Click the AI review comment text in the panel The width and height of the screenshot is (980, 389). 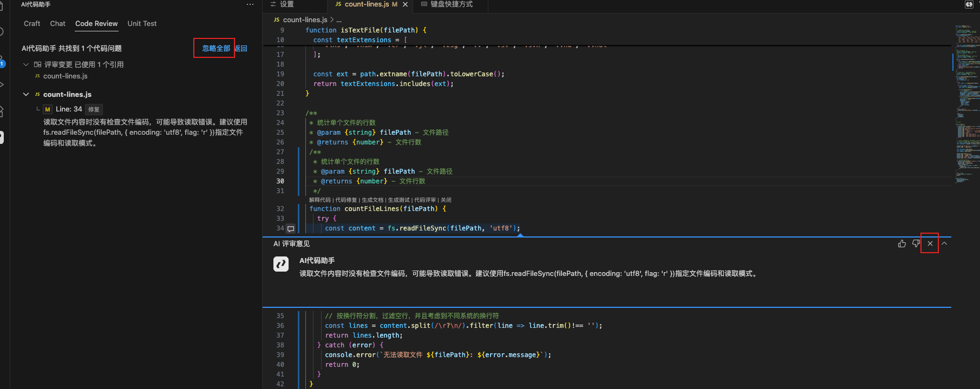[528, 274]
